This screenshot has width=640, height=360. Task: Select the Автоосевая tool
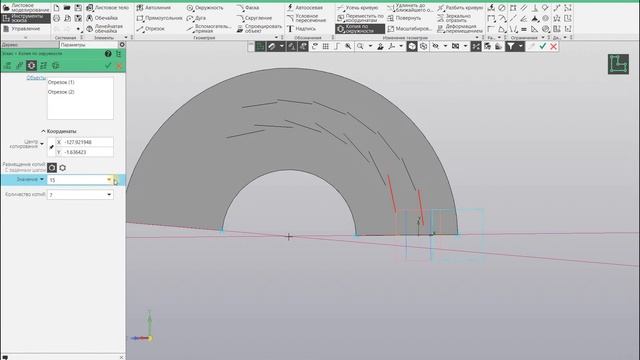coord(304,8)
